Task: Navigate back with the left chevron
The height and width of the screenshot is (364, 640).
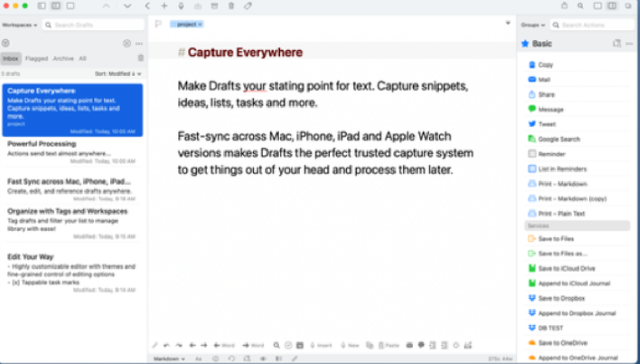Action: (147, 6)
